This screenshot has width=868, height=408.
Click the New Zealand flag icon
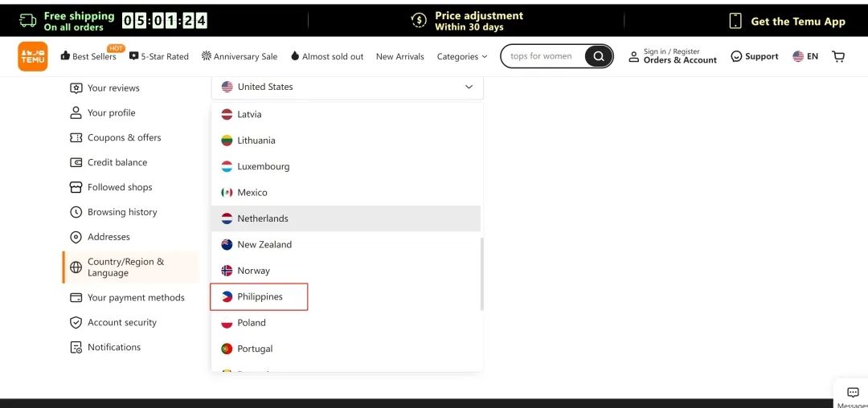[x=227, y=244]
